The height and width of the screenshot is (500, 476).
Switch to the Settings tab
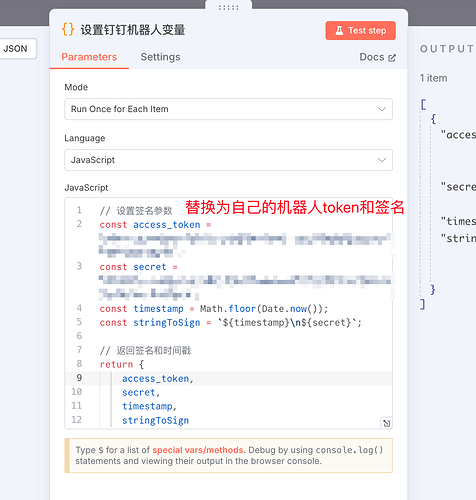point(160,57)
